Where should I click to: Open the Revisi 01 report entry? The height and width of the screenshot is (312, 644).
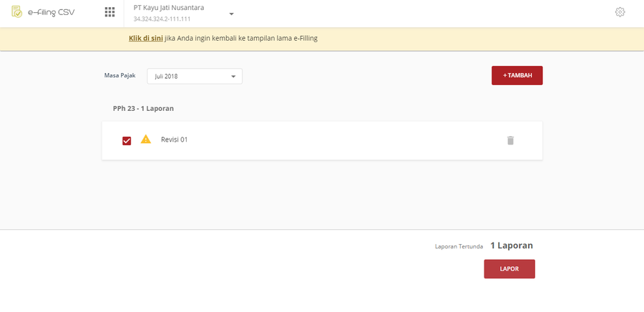[x=322, y=140]
